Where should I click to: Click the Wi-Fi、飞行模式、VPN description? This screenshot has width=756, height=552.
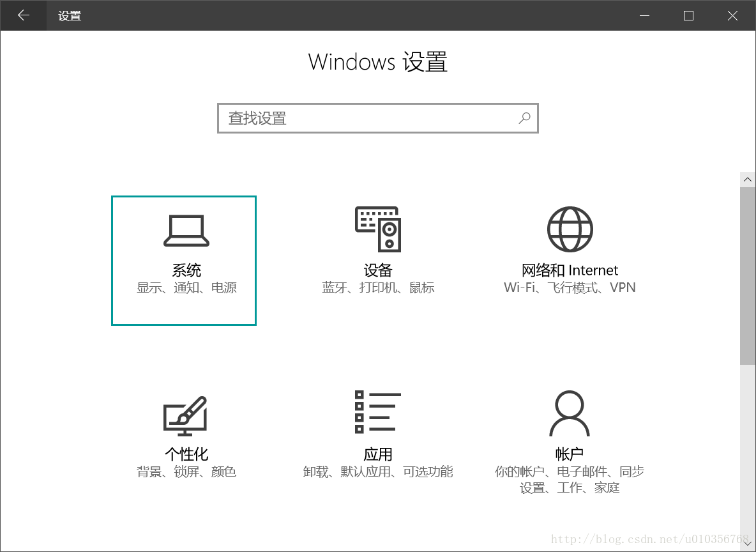570,287
